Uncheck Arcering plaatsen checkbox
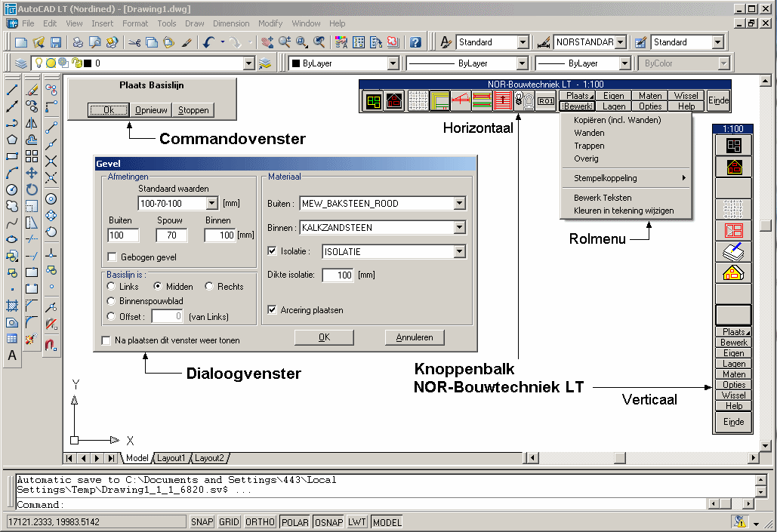 click(x=272, y=309)
